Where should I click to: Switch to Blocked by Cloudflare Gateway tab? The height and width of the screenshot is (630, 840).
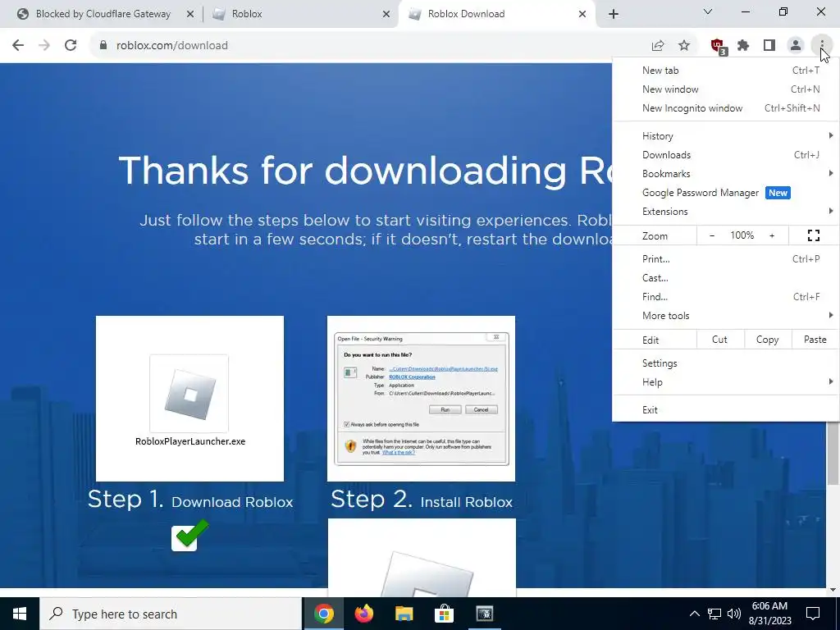tap(103, 14)
